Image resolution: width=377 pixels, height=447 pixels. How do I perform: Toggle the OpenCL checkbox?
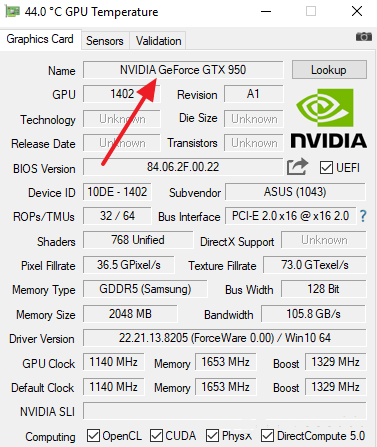click(x=93, y=436)
